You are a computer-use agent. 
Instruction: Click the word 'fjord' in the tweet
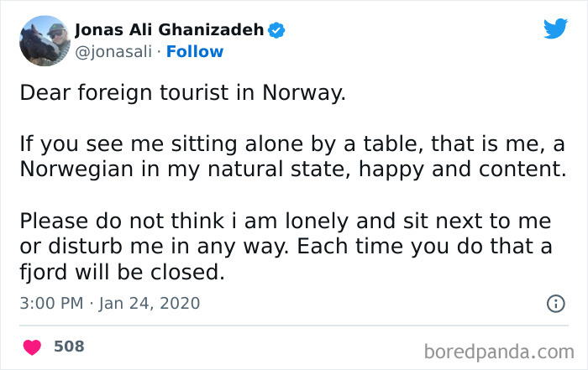(42, 274)
